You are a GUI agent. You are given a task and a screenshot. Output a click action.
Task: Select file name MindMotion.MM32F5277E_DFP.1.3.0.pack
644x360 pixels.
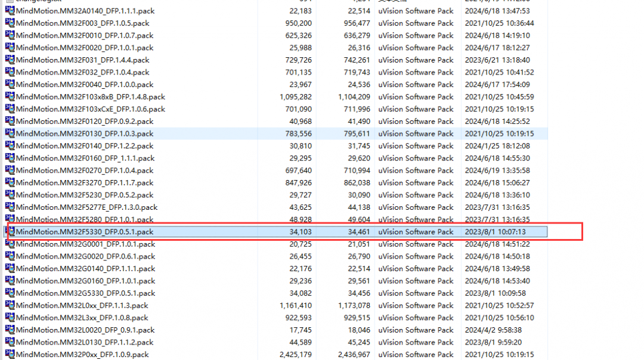tap(86, 207)
